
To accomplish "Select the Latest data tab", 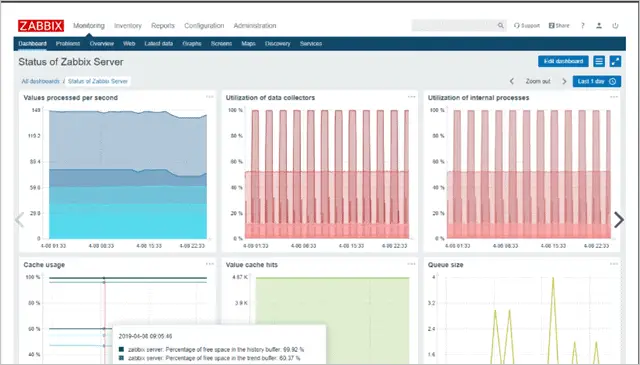I will coord(158,44).
